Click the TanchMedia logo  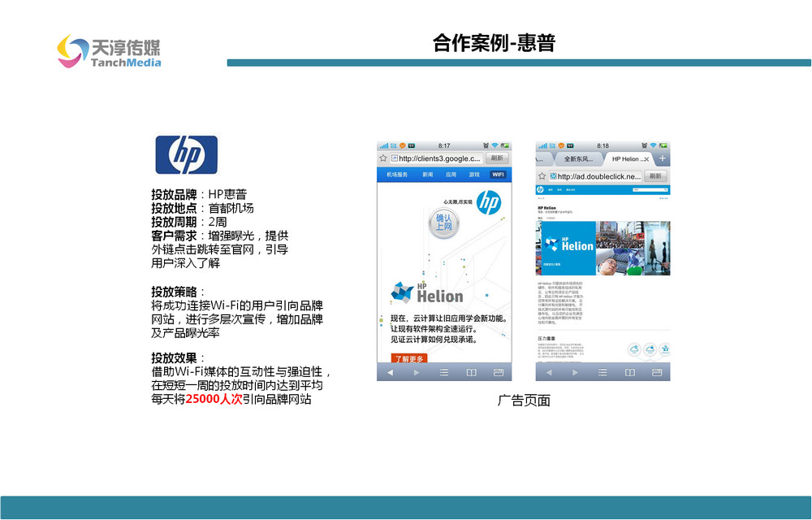pyautogui.click(x=109, y=51)
